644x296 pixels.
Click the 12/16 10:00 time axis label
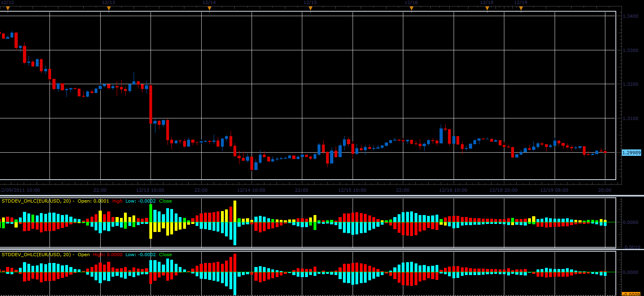click(x=453, y=190)
